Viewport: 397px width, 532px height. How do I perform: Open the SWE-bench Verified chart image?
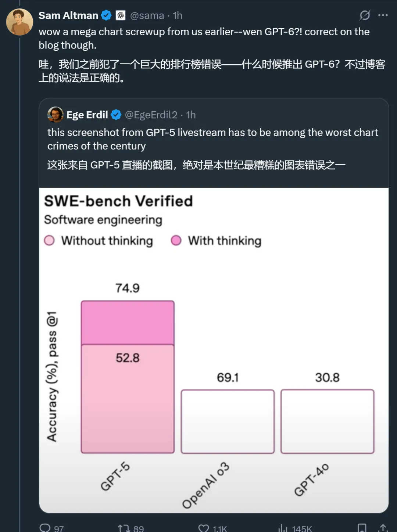click(x=214, y=349)
